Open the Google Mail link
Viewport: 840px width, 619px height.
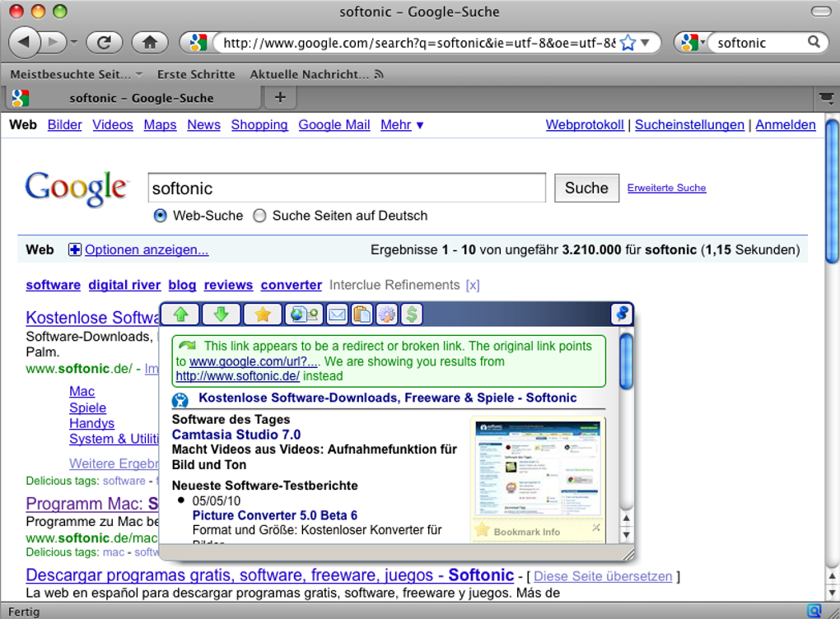pos(334,125)
